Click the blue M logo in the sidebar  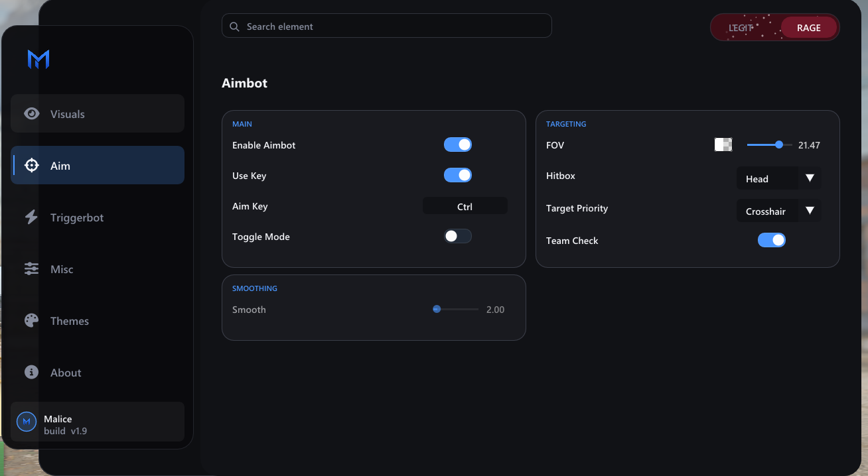point(38,59)
